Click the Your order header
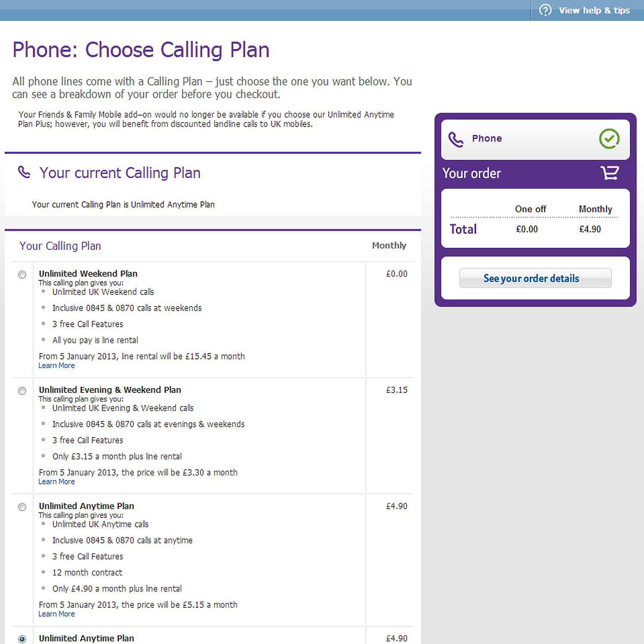The width and height of the screenshot is (644, 644). pos(471,173)
